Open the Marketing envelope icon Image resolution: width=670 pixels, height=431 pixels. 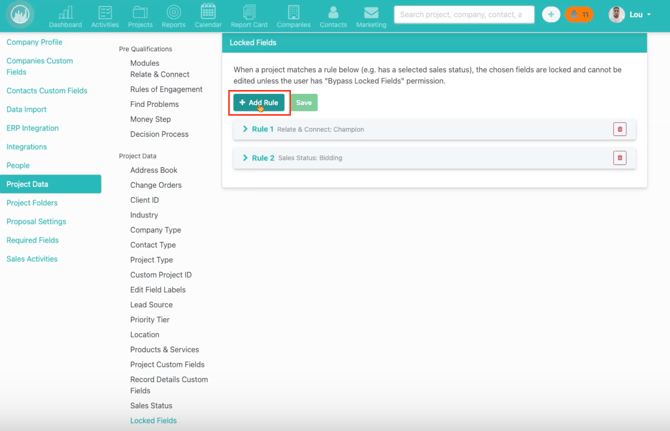371,15
